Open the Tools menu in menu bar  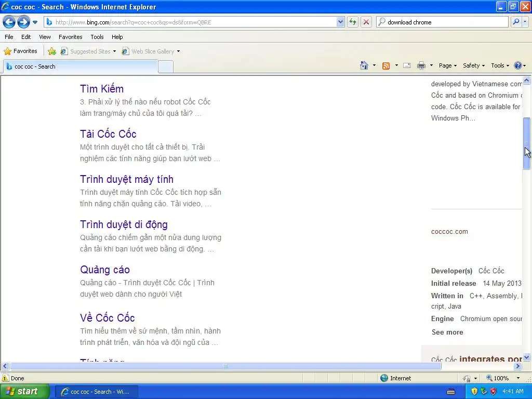pyautogui.click(x=97, y=37)
